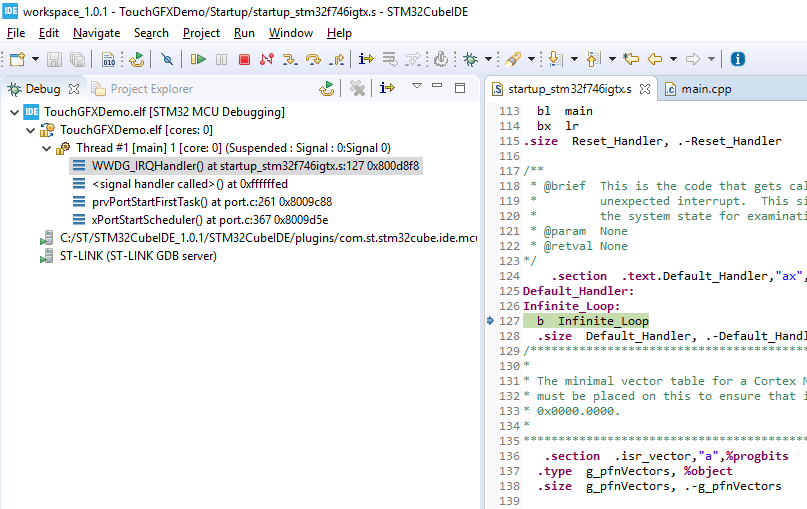
Task: Click Terminate and Relaunch in the main toolbar
Action: [137, 59]
